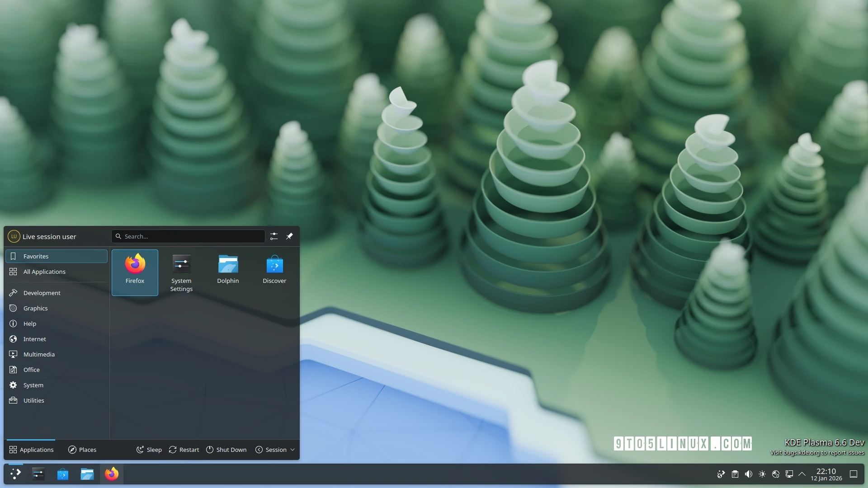Screen dimensions: 868x488
Task: Select the Multimedia category
Action: pyautogui.click(x=39, y=354)
